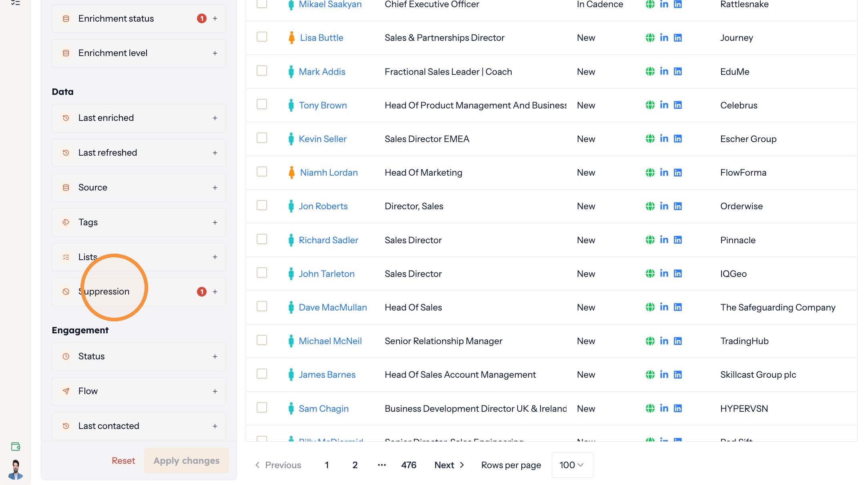Jump to page 476
Screen dimensions: 868x485
point(409,465)
